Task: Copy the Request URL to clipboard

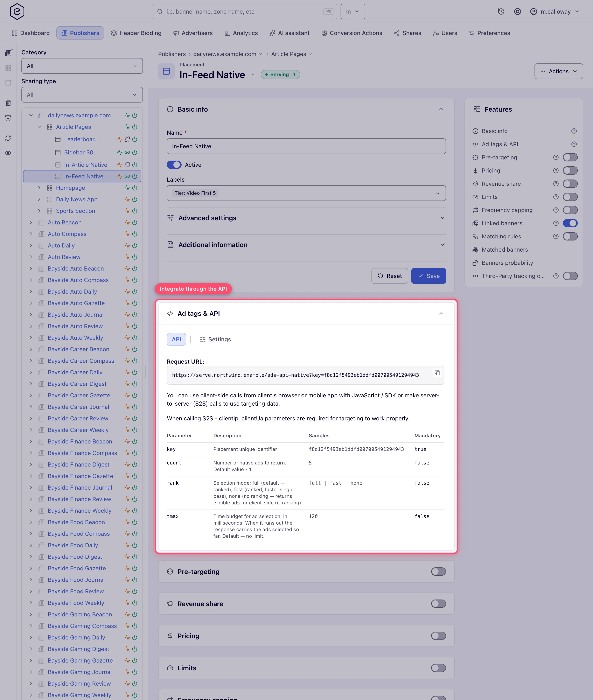Action: click(437, 373)
